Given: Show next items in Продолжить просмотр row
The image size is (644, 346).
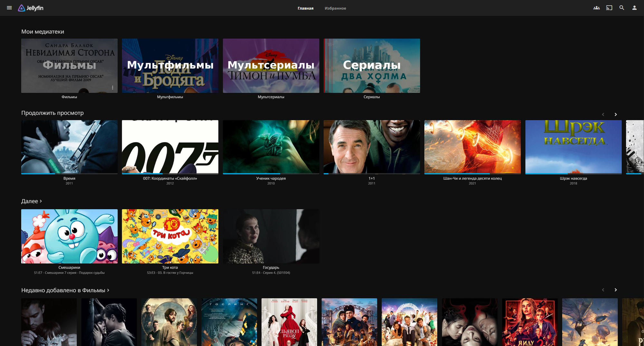Looking at the screenshot, I should pos(616,115).
